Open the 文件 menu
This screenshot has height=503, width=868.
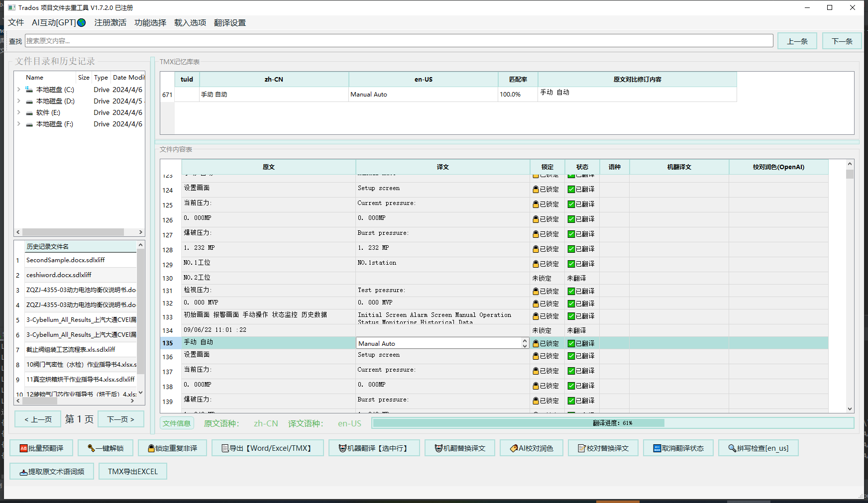[16, 22]
